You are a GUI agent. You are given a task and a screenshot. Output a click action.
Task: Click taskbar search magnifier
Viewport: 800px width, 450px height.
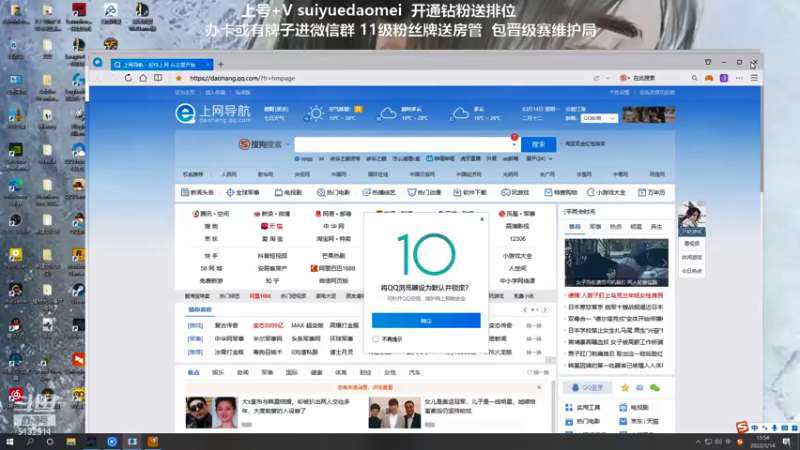pyautogui.click(x=30, y=442)
